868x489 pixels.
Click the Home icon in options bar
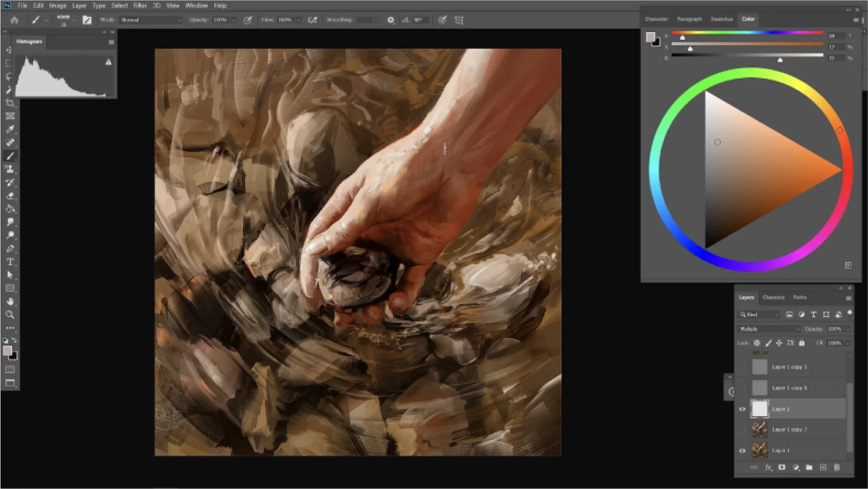tap(14, 20)
